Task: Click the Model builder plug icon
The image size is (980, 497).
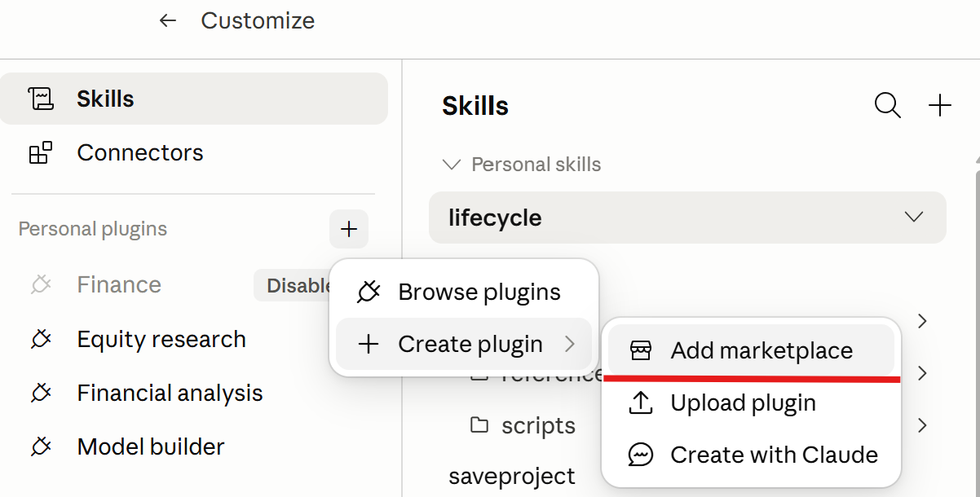Action: (x=41, y=446)
